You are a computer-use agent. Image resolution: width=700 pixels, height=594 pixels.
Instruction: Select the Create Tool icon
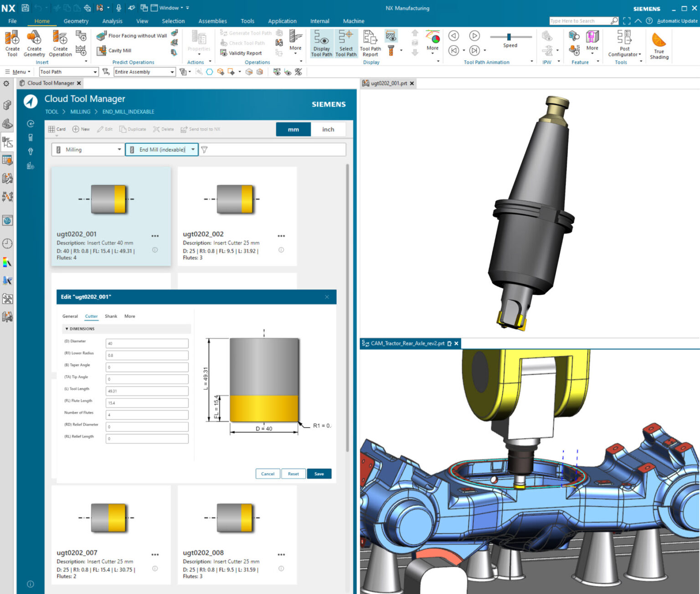(x=12, y=43)
